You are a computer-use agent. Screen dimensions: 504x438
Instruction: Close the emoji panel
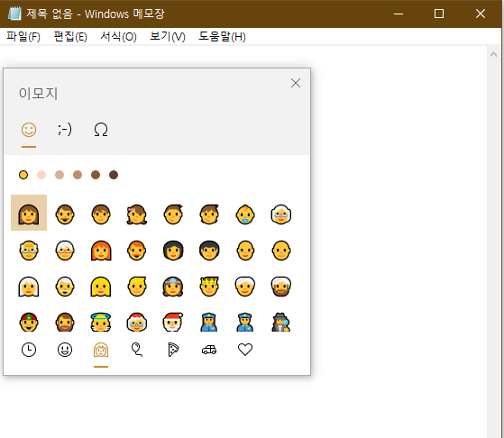coord(296,83)
